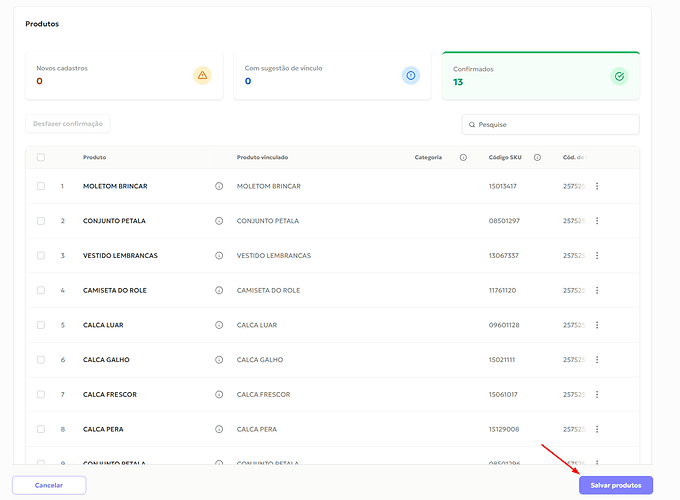Click the Desfazer confirmação button

(x=68, y=124)
